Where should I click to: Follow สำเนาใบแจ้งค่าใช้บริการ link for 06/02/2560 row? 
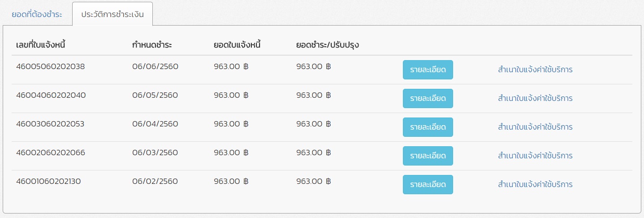535,184
